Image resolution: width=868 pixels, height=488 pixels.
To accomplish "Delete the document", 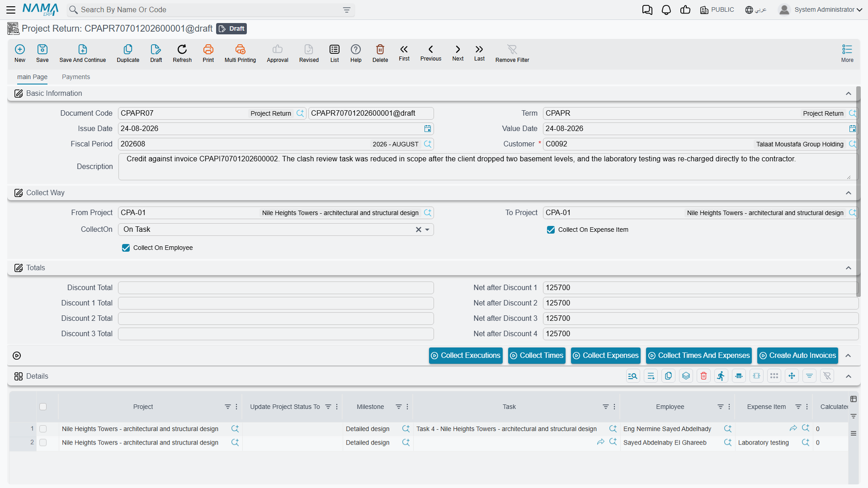I will point(380,53).
